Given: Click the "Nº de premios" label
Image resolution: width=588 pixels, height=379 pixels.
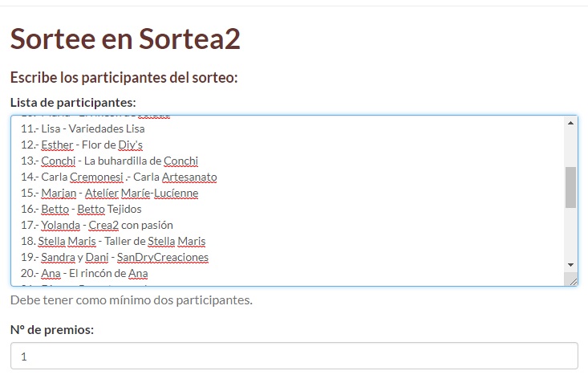Looking at the screenshot, I should (x=51, y=329).
